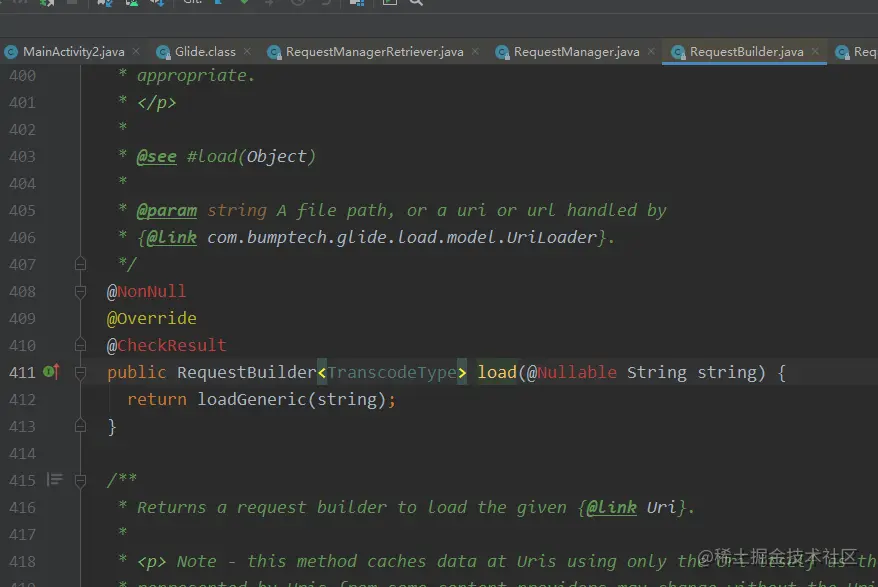Collapse the annotations fold at line 408
Image resolution: width=878 pixels, height=587 pixels.
(80, 291)
